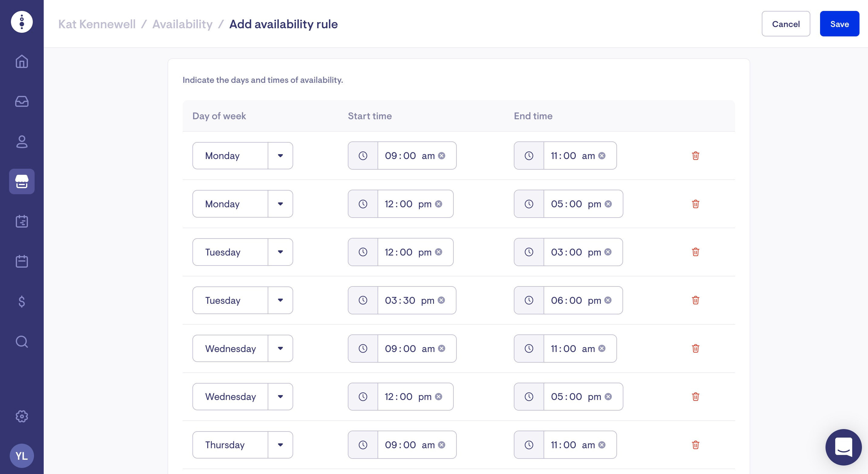Open the dollar sign billing icon
The height and width of the screenshot is (474, 868).
(22, 302)
